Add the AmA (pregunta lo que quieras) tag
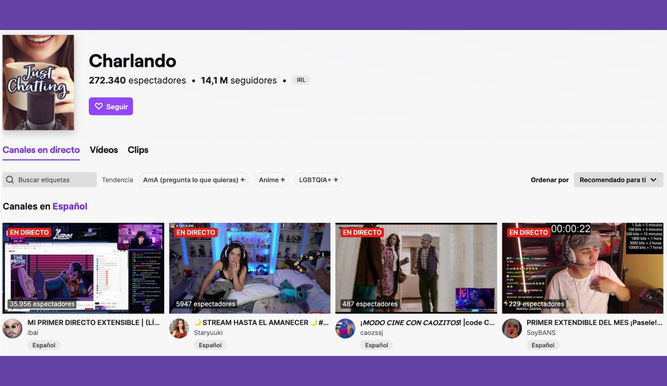The width and height of the screenshot is (667, 386). tap(194, 180)
